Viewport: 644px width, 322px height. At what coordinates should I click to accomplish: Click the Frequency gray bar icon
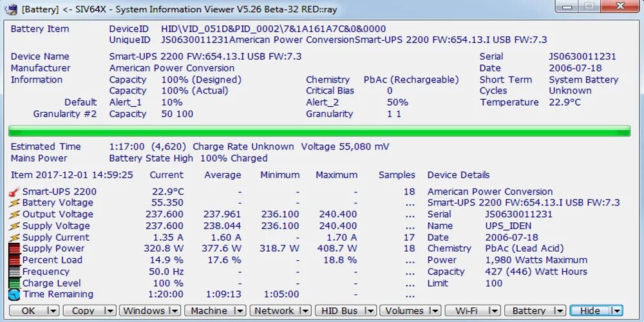coord(14,272)
